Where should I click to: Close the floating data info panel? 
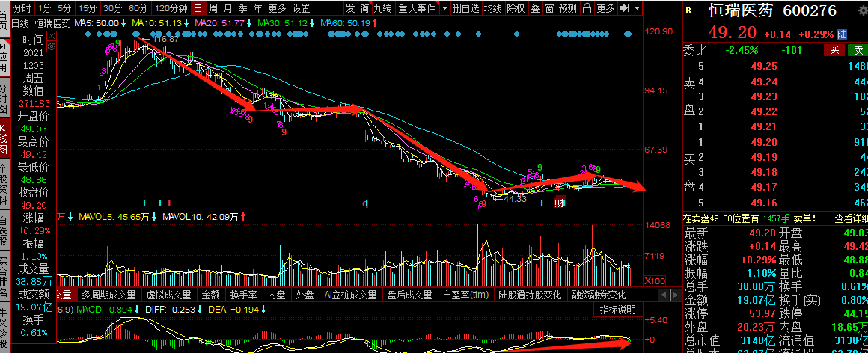tap(52, 36)
